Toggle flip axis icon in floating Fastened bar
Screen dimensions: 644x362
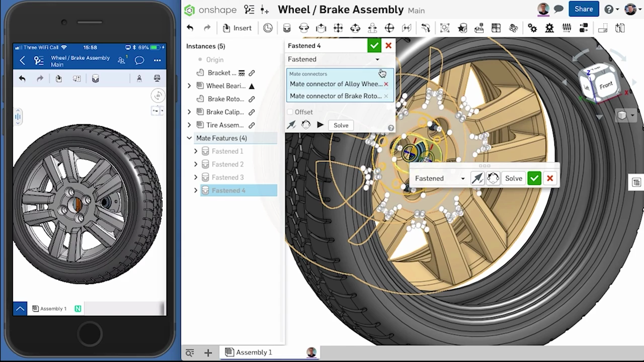pos(477,178)
